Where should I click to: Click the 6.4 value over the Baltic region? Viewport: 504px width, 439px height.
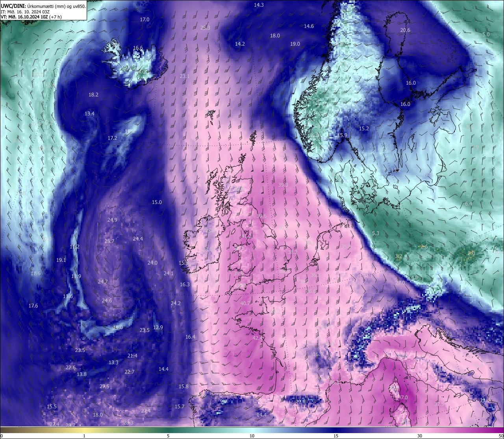[469, 204]
